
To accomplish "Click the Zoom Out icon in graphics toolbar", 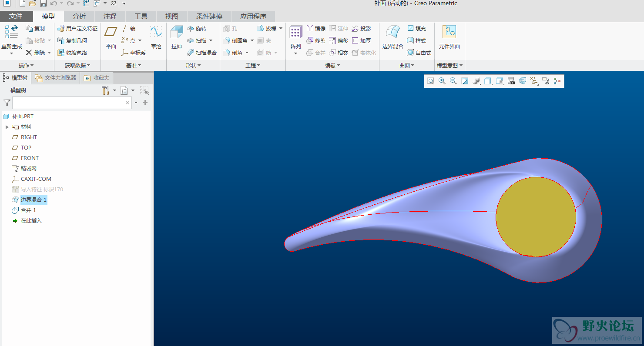I will point(453,81).
